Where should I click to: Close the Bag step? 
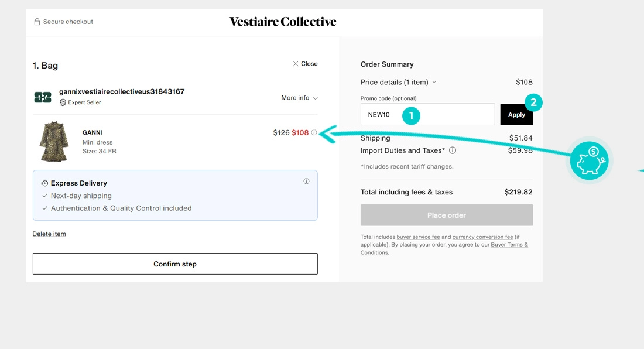[x=305, y=64]
